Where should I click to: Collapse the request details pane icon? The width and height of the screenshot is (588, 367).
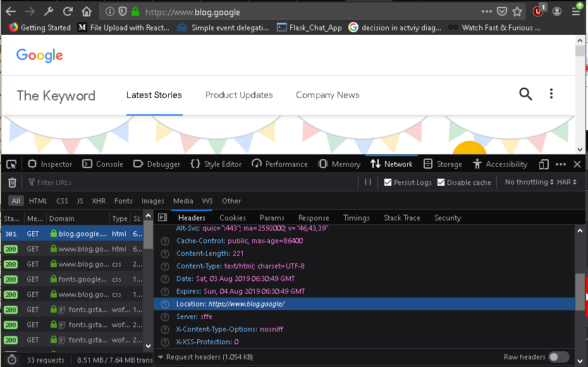click(x=162, y=217)
